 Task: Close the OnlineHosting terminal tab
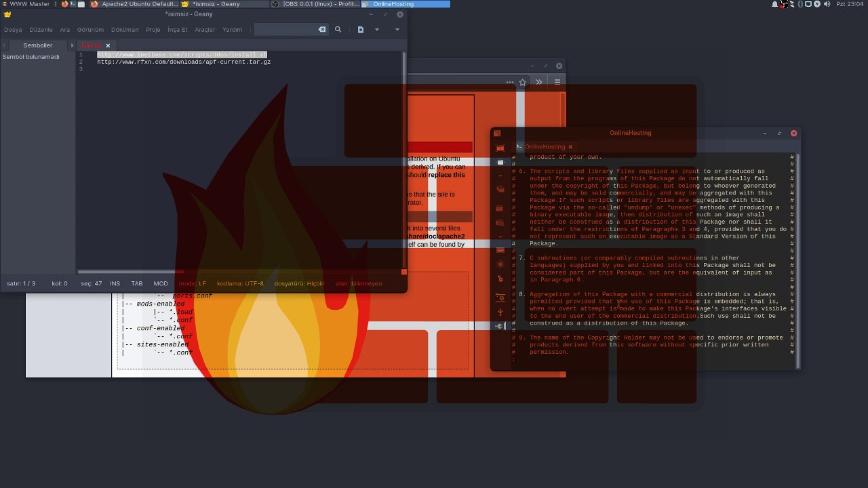click(x=570, y=147)
